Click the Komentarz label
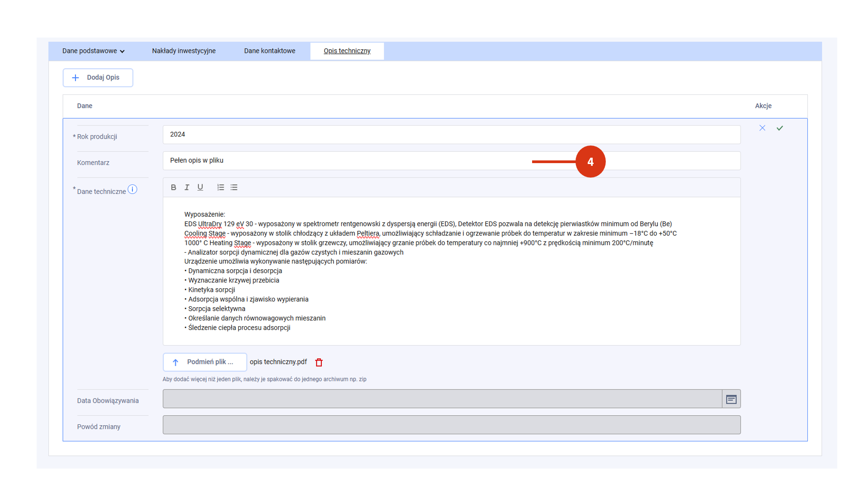Viewport: 868px width, 488px height. point(93,163)
